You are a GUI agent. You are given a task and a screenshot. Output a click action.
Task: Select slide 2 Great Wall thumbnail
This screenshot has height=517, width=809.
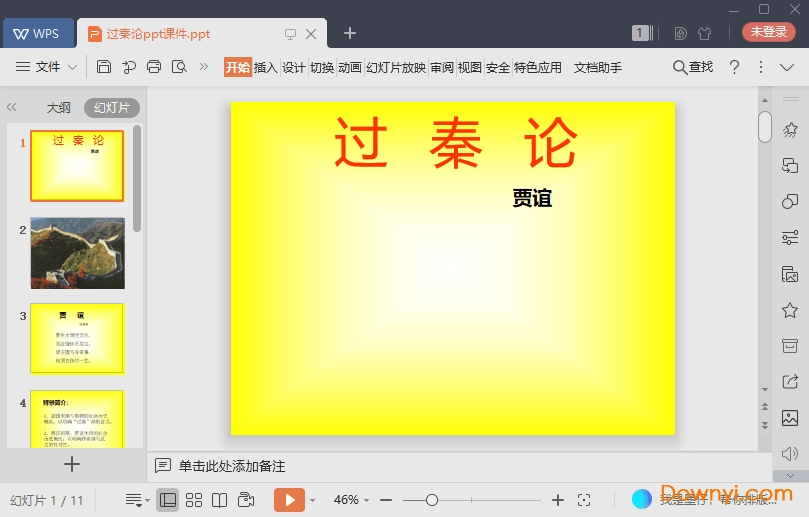tap(77, 253)
